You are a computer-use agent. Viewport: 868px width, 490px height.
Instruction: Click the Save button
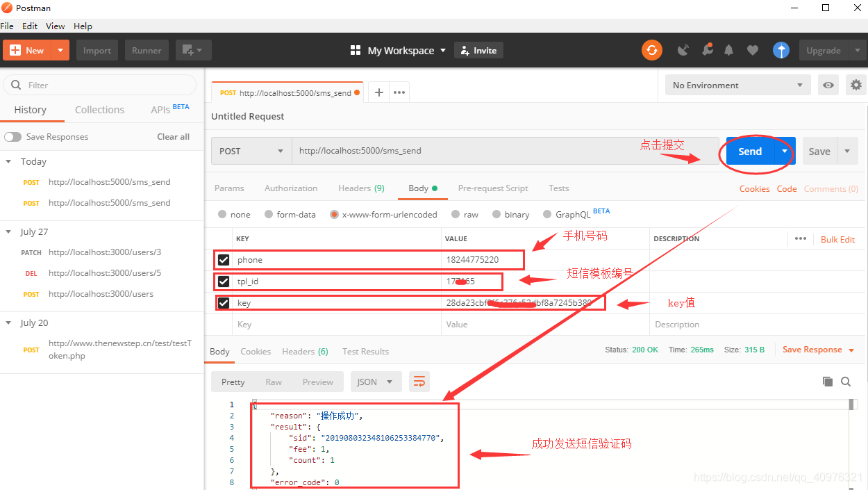click(819, 151)
